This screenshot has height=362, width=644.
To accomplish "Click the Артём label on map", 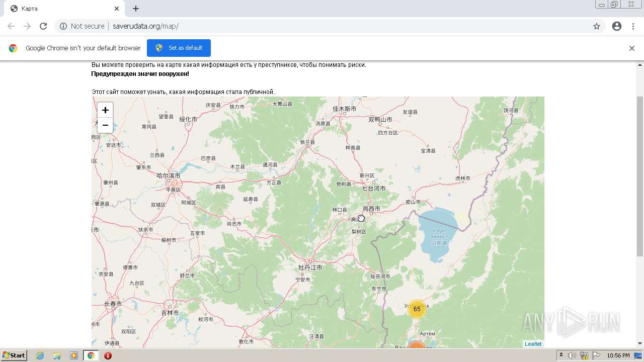I will tap(427, 333).
